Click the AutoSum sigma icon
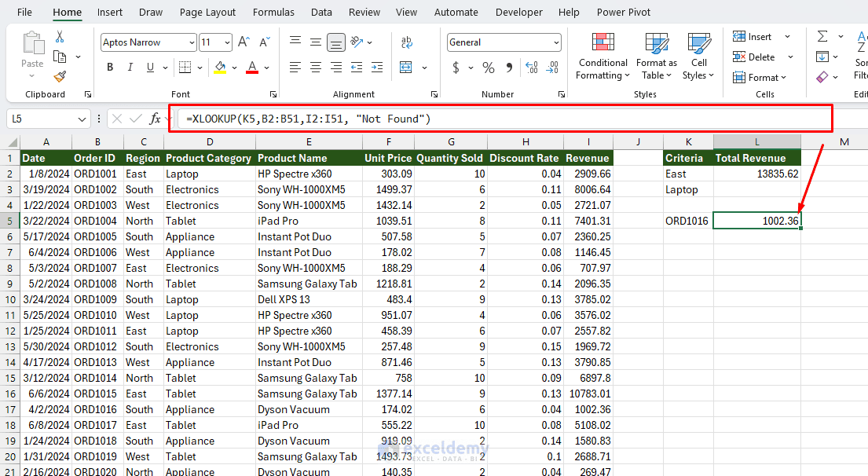This screenshot has width=868, height=476. (822, 37)
